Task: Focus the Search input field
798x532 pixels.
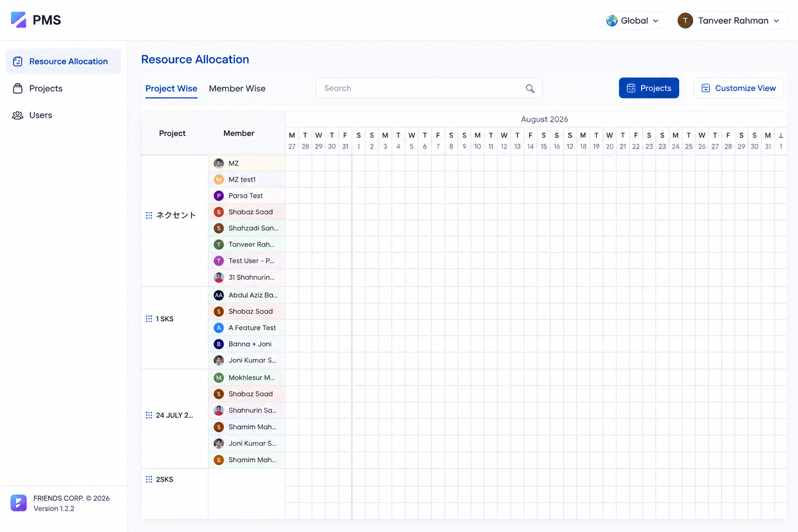Action: click(x=429, y=88)
